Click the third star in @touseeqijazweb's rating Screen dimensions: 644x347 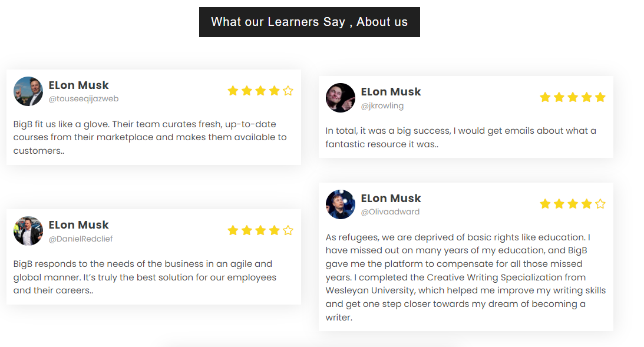tap(260, 91)
